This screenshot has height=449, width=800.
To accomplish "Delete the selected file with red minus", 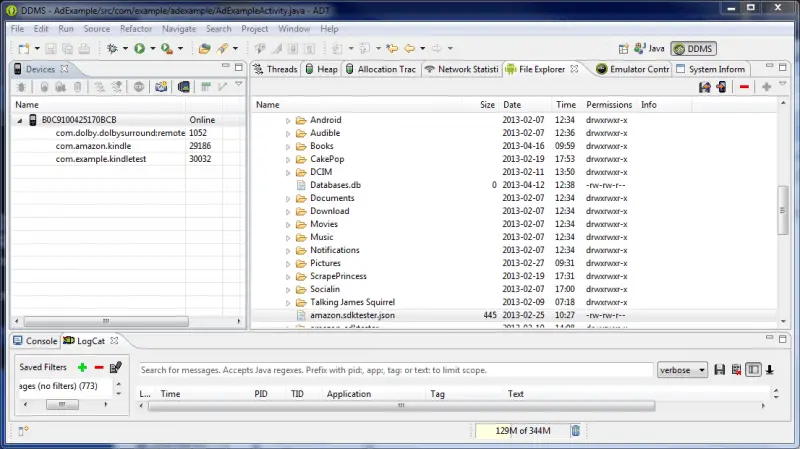I will (x=744, y=87).
